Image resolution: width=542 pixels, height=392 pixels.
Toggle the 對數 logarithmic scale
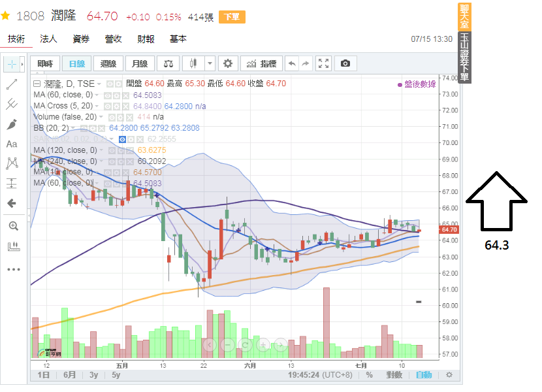[x=394, y=375]
